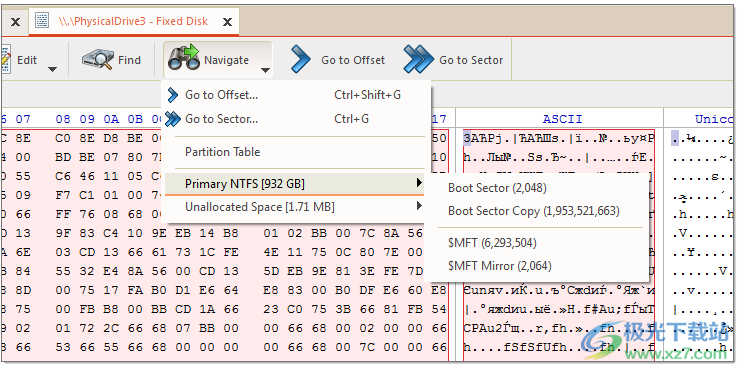Switch to PhysicalDrive3 - Fixed Disk tab
Viewport: 740px width, 370px height.
[x=134, y=21]
